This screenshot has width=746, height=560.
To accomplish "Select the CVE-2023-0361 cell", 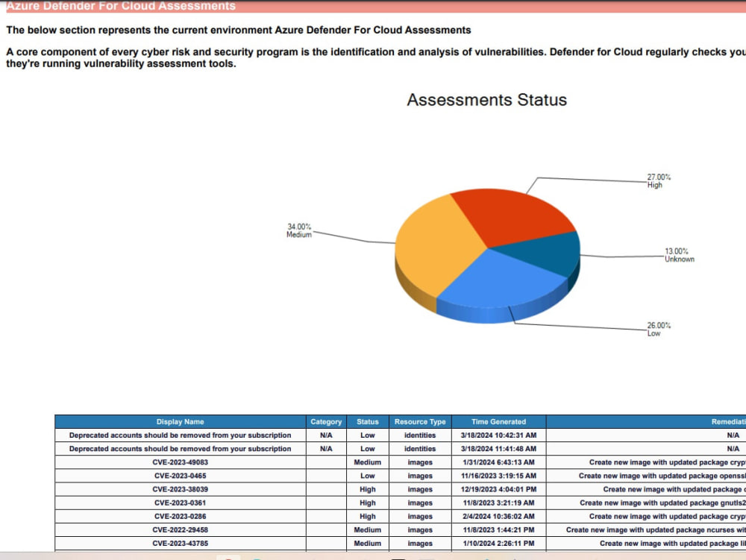I will [181, 503].
